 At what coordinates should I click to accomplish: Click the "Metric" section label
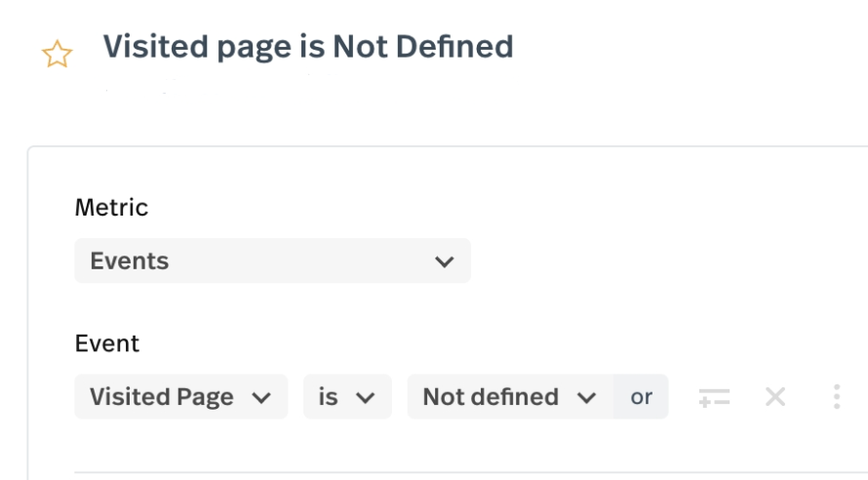coord(111,207)
